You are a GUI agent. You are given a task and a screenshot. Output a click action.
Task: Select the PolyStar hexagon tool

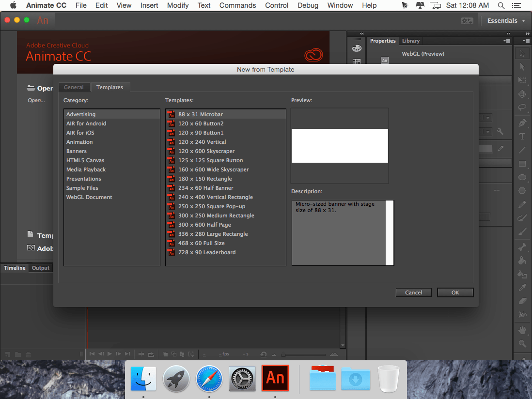point(522,191)
